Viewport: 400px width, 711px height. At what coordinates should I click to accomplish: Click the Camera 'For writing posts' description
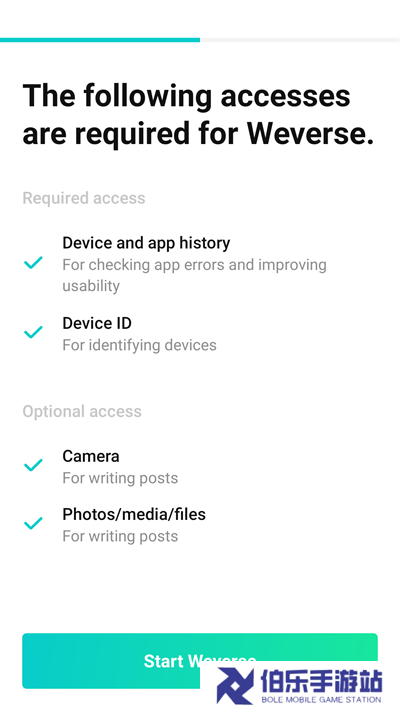click(120, 478)
